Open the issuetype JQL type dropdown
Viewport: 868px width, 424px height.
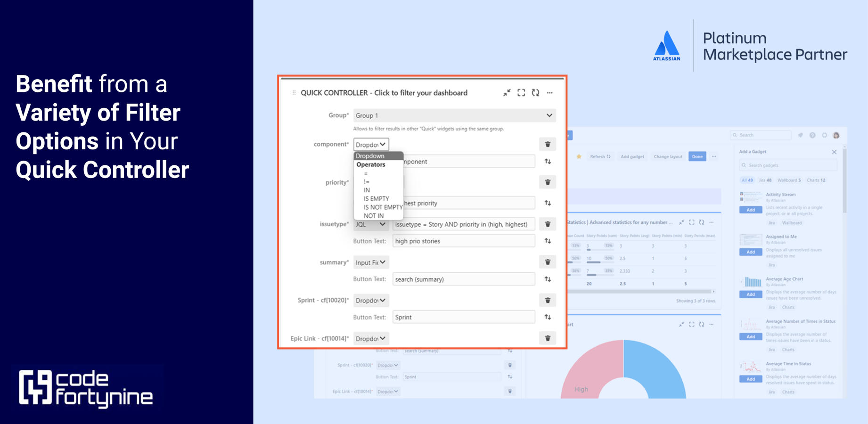[371, 224]
